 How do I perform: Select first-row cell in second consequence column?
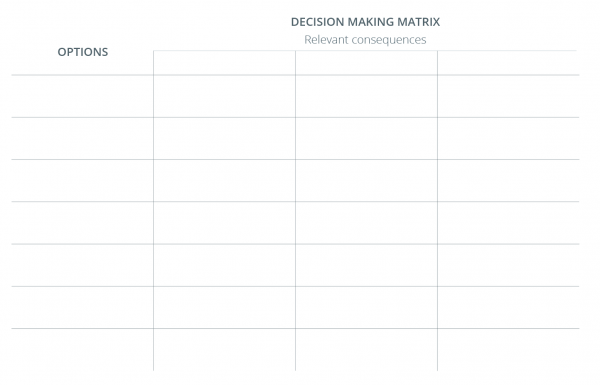click(366, 96)
